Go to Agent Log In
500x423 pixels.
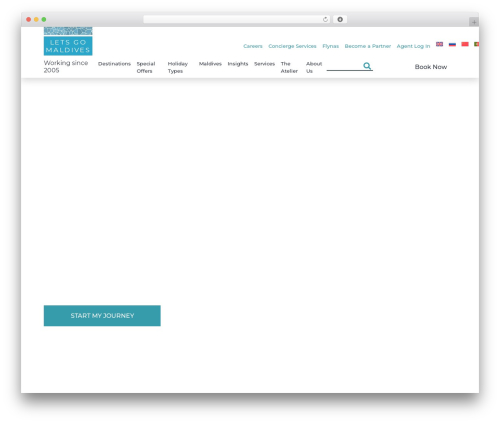pos(413,46)
